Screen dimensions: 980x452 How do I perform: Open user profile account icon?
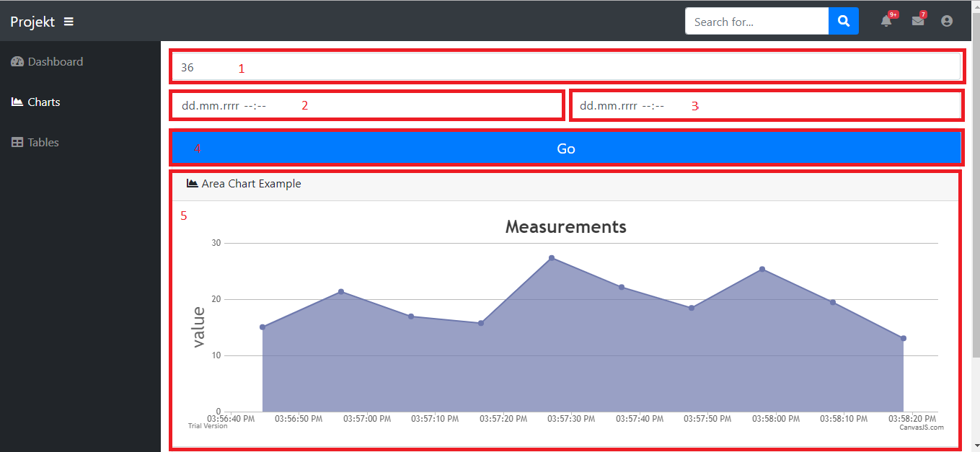[x=947, y=22]
